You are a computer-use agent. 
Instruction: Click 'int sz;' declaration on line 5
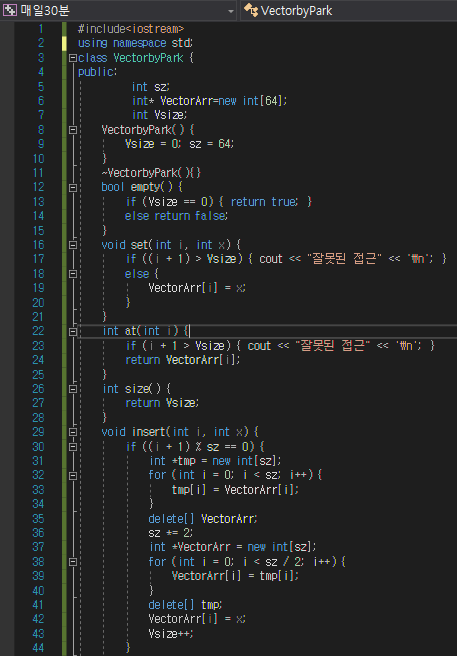(151, 87)
